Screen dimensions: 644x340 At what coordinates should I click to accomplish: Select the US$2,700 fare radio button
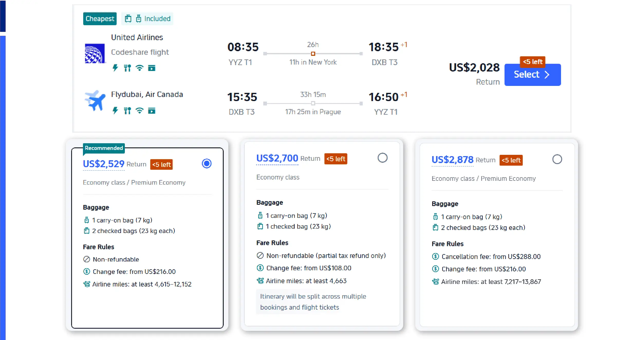coord(382,158)
